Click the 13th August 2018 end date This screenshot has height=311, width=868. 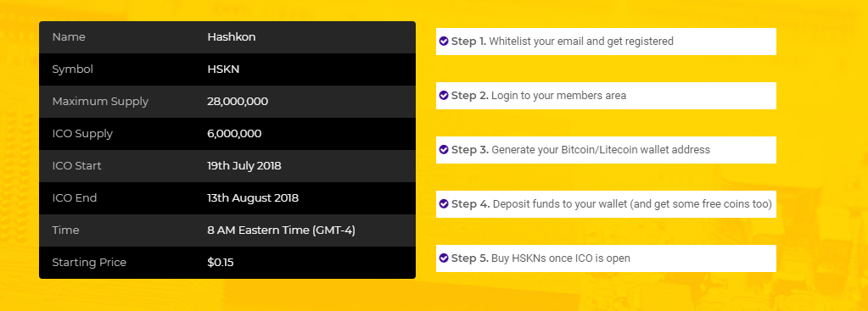253,197
